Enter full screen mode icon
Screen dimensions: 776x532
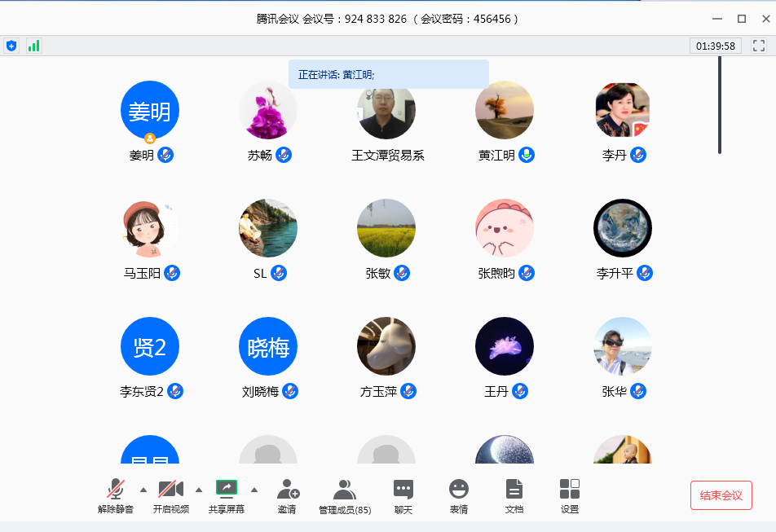pyautogui.click(x=758, y=46)
